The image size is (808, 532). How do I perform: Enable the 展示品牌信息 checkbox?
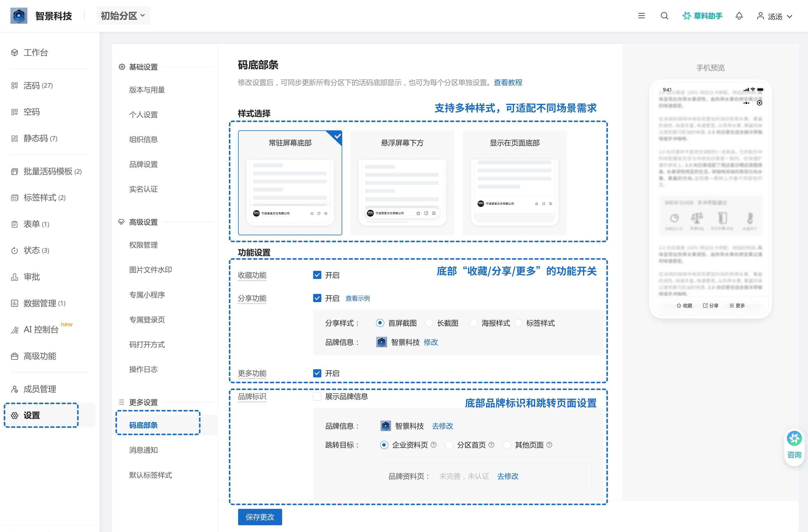[x=317, y=396]
